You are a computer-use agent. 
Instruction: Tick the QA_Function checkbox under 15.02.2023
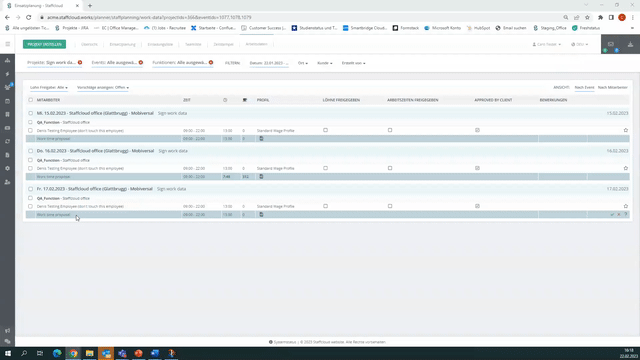tap(30, 122)
